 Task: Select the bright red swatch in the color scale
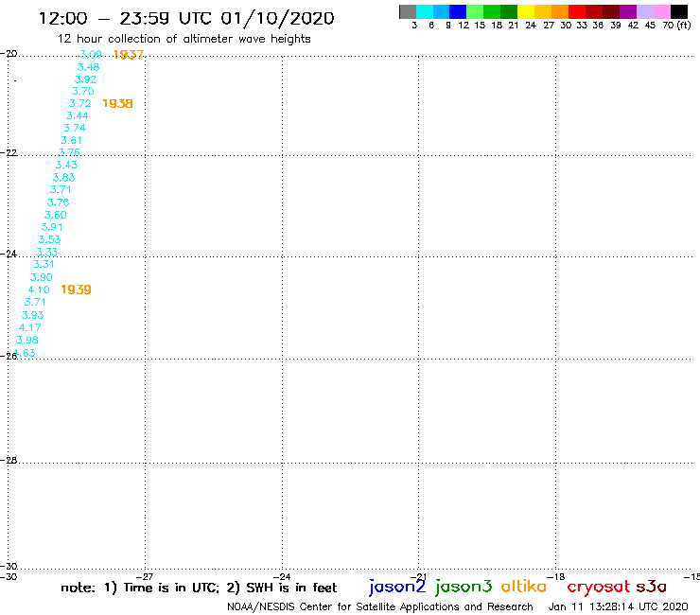[x=577, y=11]
